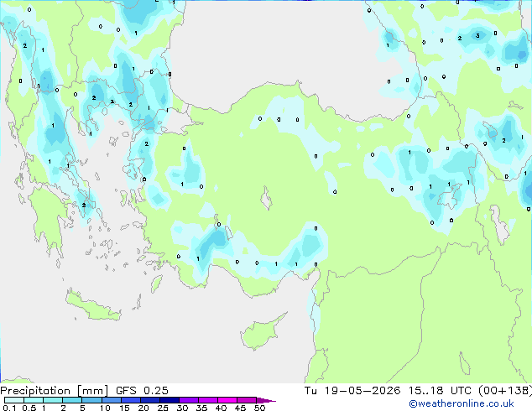Select the palest legend swatch between 0.1 and 0.5

click(14, 400)
